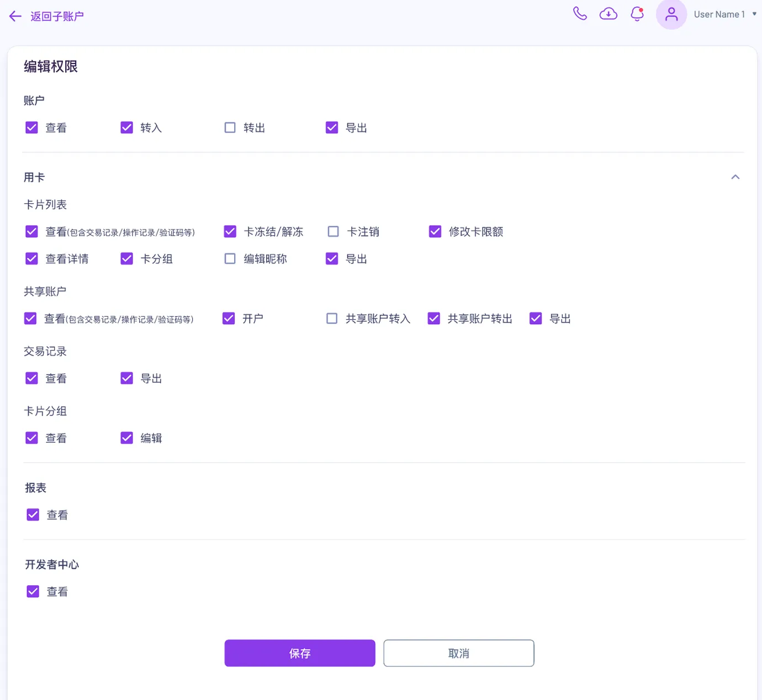Open User Name 1 dropdown arrow
Screen dimensions: 762x700
(754, 14)
